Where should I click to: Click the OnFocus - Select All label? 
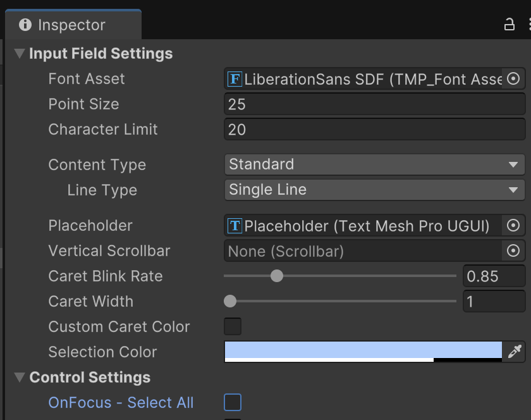point(121,403)
